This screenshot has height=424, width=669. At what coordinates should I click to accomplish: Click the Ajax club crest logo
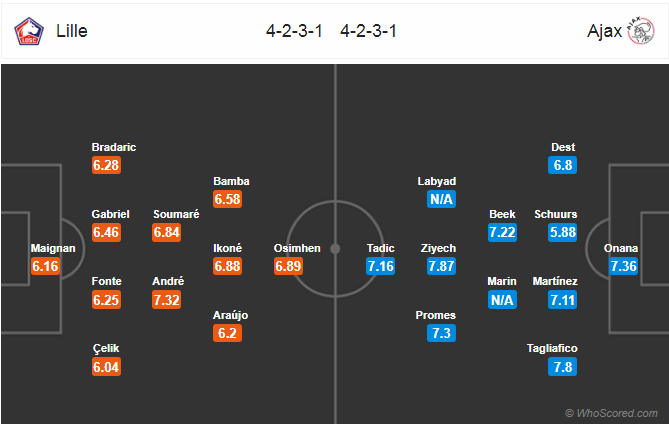pos(640,31)
